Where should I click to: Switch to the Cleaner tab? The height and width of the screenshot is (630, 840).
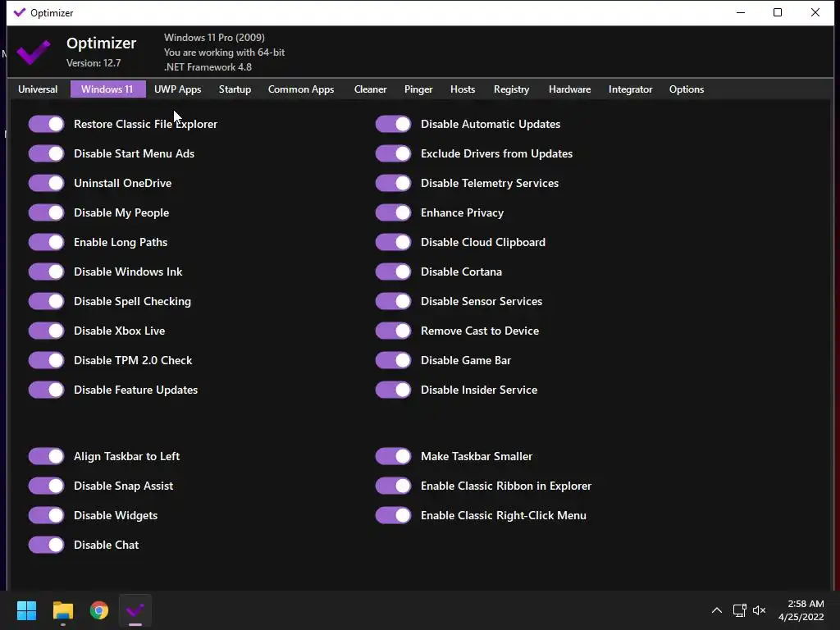pyautogui.click(x=370, y=89)
